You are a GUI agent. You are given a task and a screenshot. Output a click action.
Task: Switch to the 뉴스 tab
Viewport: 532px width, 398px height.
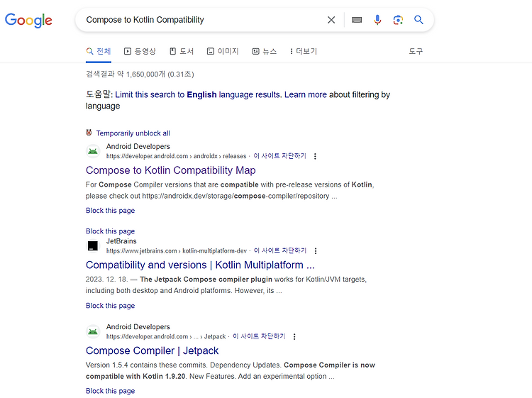(265, 51)
